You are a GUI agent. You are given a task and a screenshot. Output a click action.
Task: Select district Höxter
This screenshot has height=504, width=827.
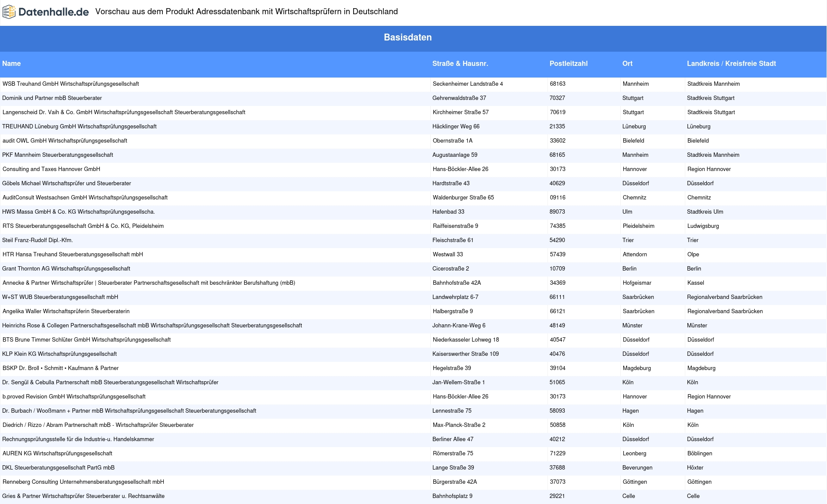click(695, 468)
